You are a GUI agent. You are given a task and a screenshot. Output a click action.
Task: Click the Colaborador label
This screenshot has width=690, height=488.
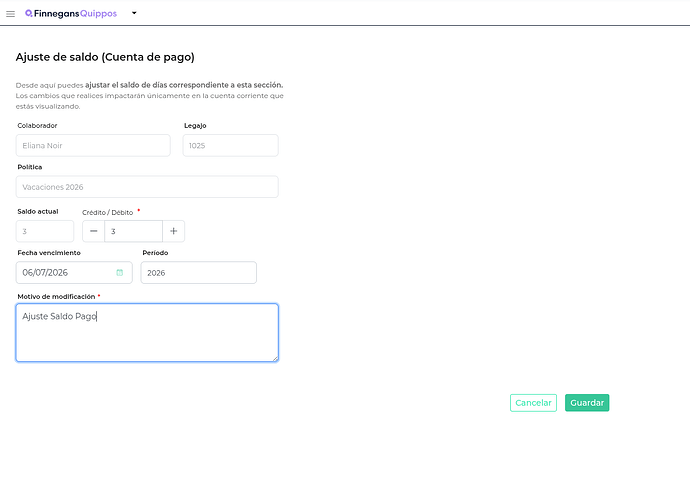tap(37, 125)
